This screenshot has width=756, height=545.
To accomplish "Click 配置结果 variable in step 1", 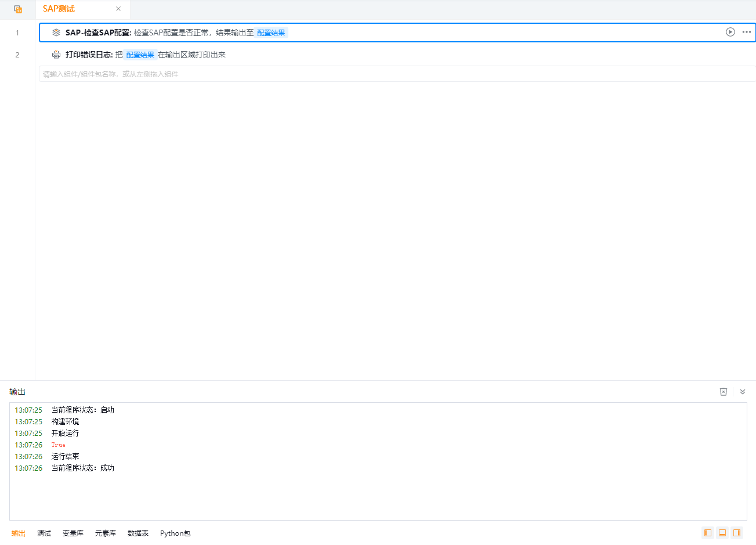I will (x=271, y=33).
